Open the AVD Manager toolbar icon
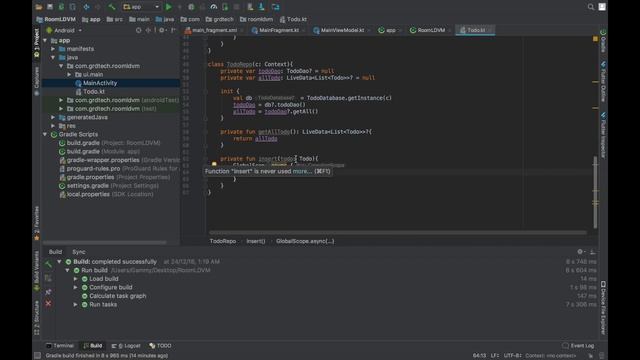Viewport: 640px width, 360px height. pyautogui.click(x=250, y=7)
